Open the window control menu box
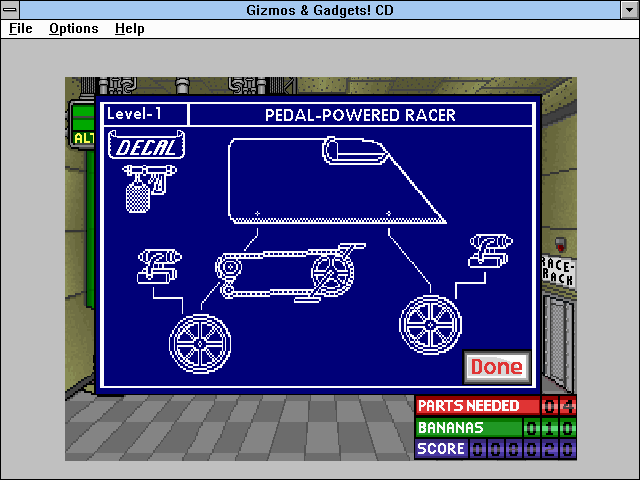 pyautogui.click(x=10, y=9)
